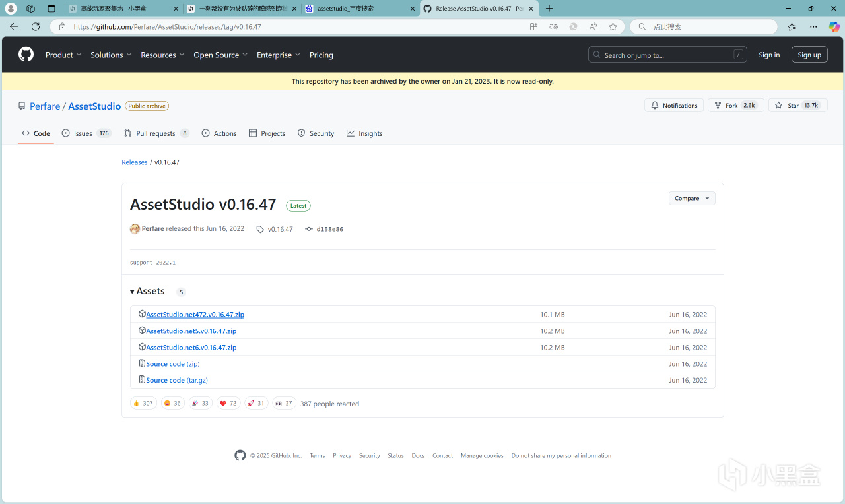This screenshot has width=845, height=504.
Task: Switch to the 小黑盒 browser tab
Action: [123, 9]
